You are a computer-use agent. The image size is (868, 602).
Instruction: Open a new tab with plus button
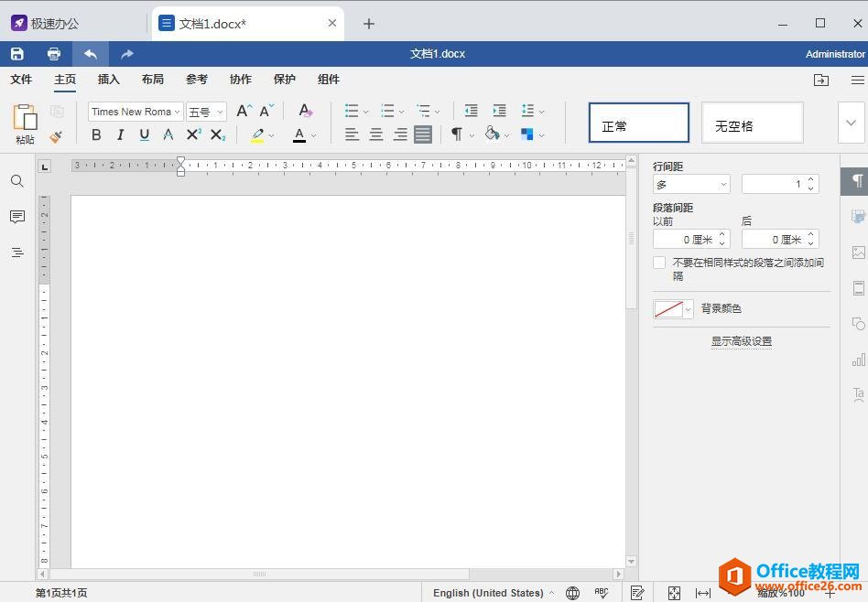click(x=369, y=24)
